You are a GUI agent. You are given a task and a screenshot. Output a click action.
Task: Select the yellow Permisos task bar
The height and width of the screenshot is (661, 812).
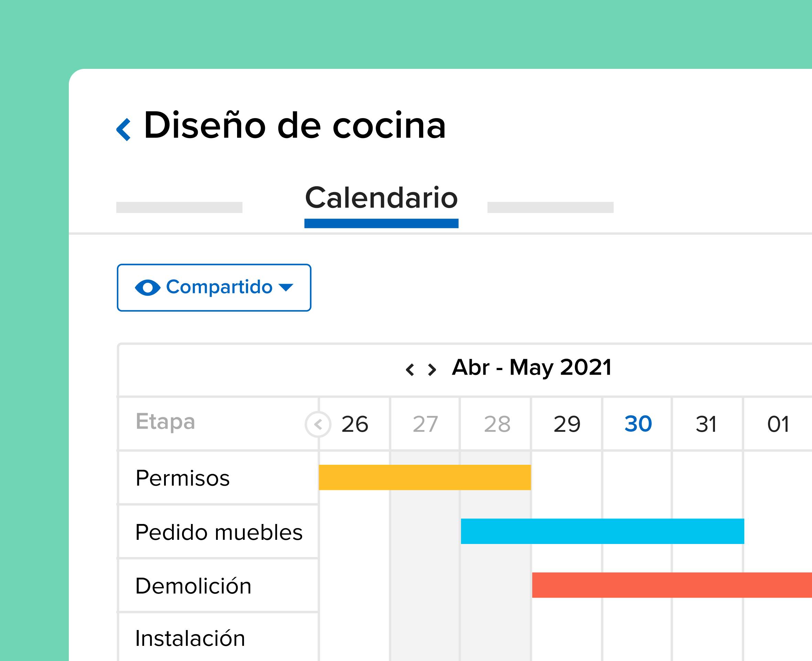[x=425, y=477]
